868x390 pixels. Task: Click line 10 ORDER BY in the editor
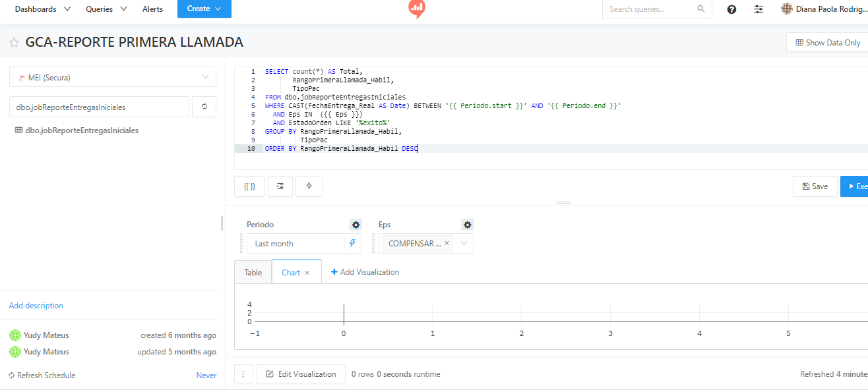tap(342, 149)
